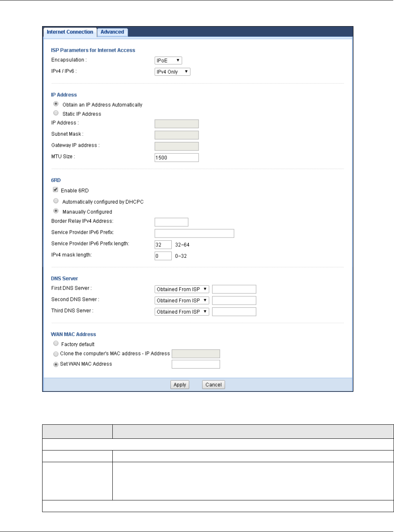Select the Manaually Configured radio button
Image resolution: width=394 pixels, height=532 pixels.
(56, 211)
